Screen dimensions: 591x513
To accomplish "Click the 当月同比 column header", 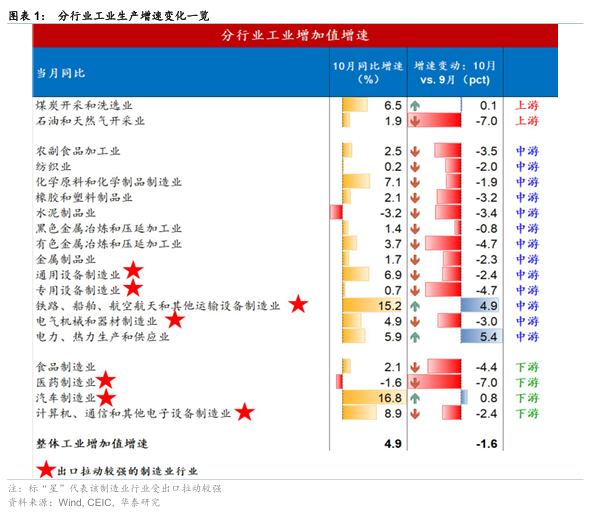I will tap(61, 73).
